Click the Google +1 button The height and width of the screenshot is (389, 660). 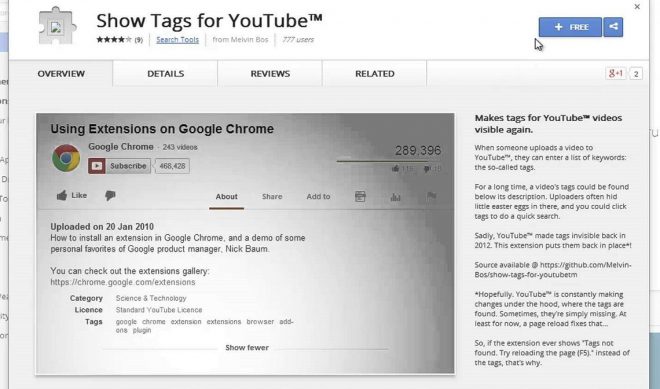click(615, 74)
